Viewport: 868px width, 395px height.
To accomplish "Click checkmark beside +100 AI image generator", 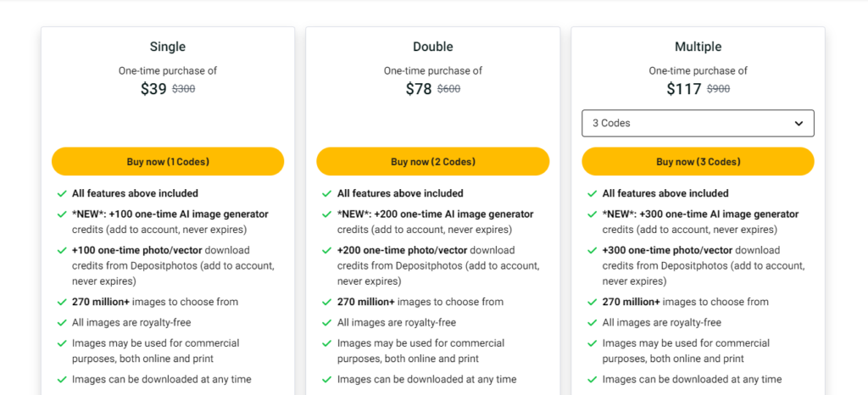I will pyautogui.click(x=62, y=214).
